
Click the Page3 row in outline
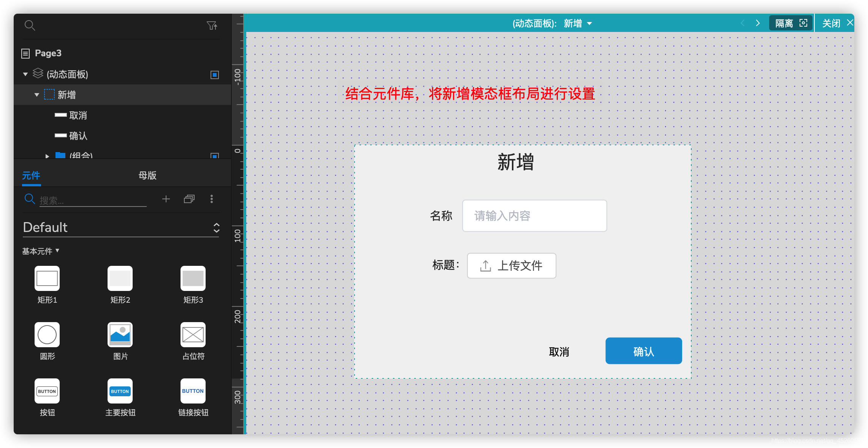(122, 53)
